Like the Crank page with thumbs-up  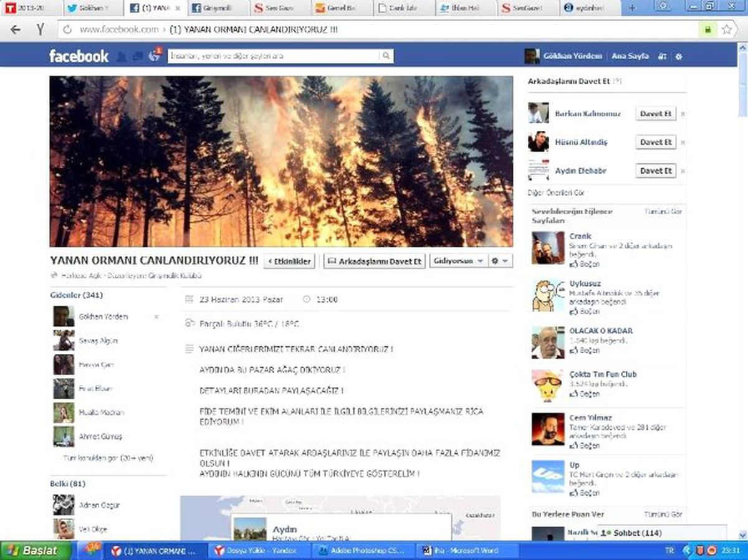click(585, 264)
